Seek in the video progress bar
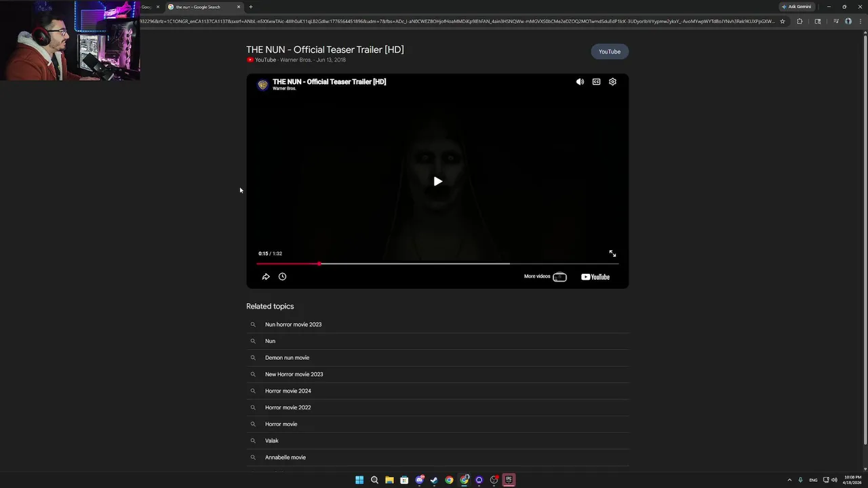Viewport: 868px width, 488px height. tap(437, 264)
